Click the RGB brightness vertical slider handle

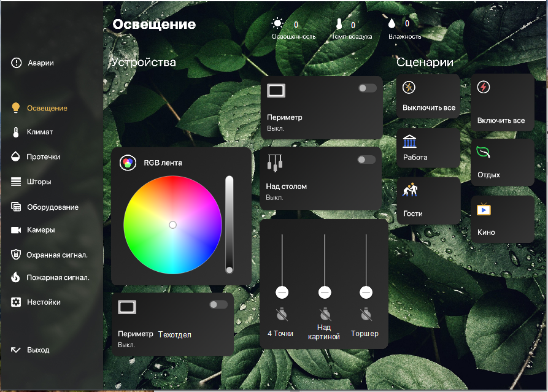coord(230,270)
